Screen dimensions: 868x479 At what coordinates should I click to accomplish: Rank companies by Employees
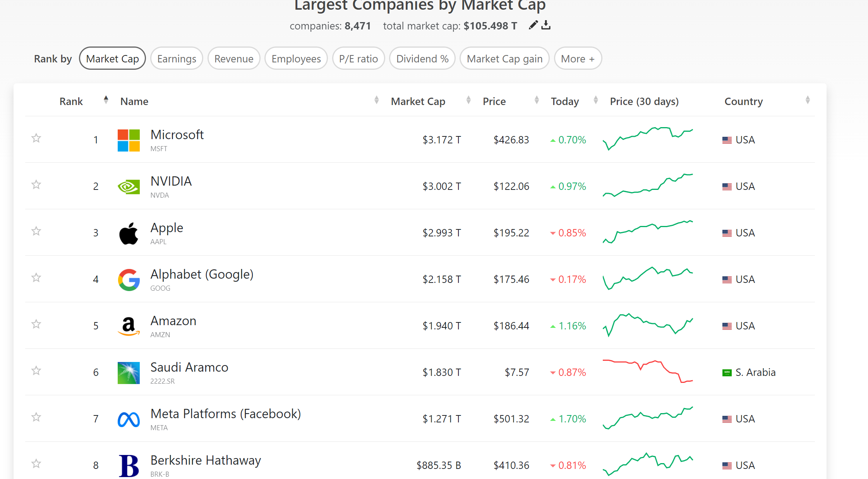click(x=296, y=59)
